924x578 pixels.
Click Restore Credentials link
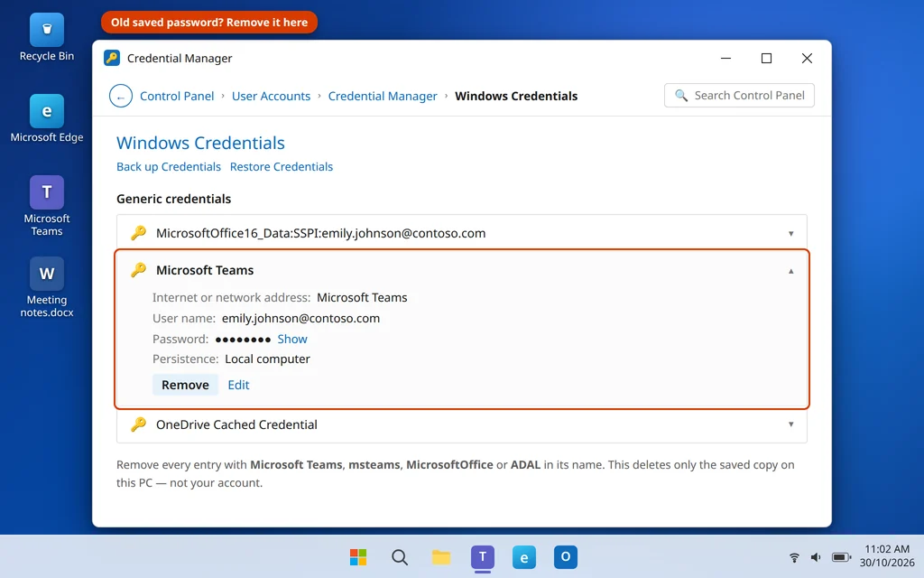pos(282,167)
